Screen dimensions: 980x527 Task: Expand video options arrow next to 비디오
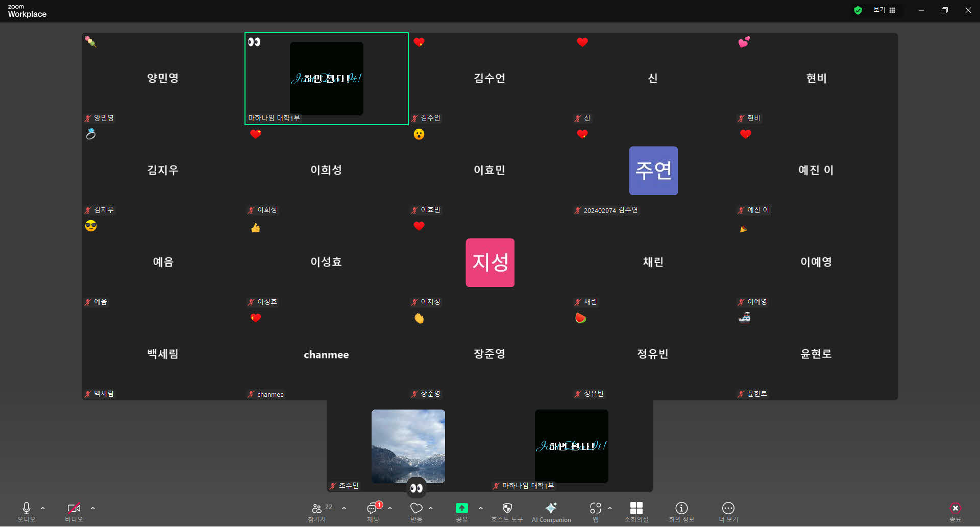point(93,508)
